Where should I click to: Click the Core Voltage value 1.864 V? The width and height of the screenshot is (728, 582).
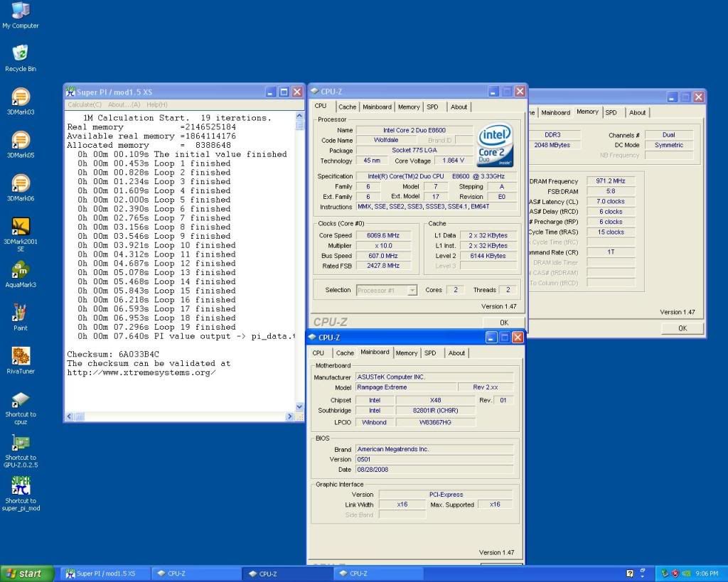[x=453, y=160]
